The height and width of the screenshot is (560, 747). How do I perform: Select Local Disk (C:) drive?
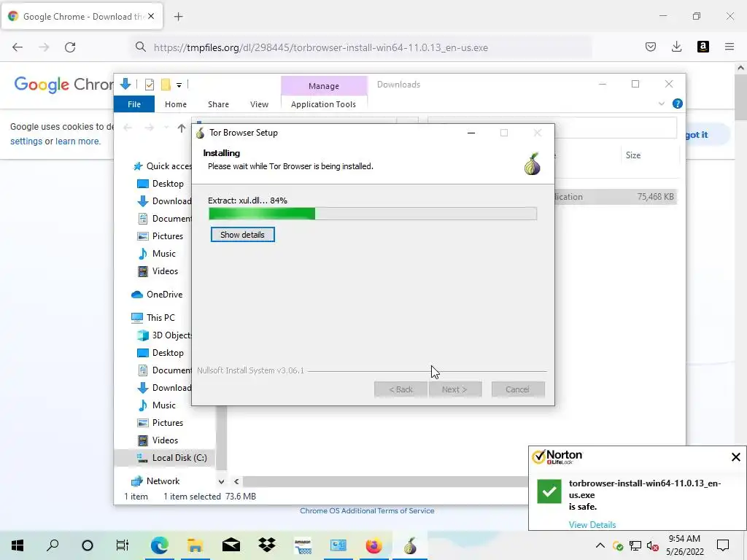click(165, 458)
